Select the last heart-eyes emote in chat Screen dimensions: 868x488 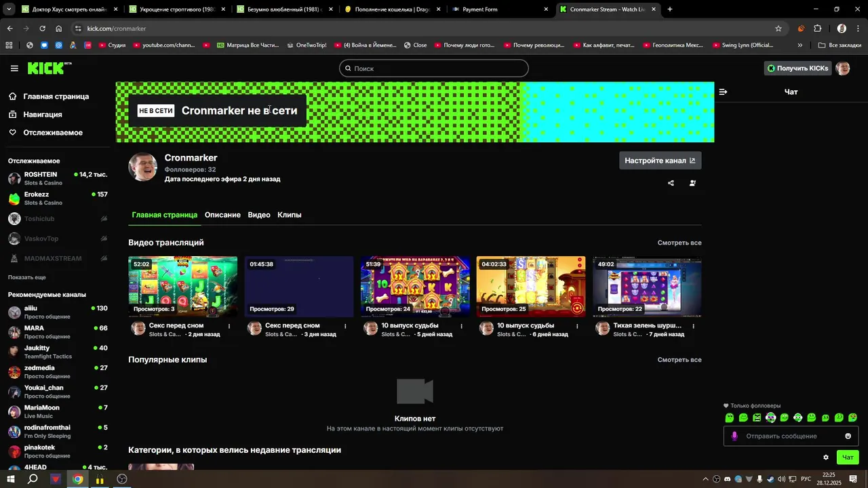[x=852, y=418]
